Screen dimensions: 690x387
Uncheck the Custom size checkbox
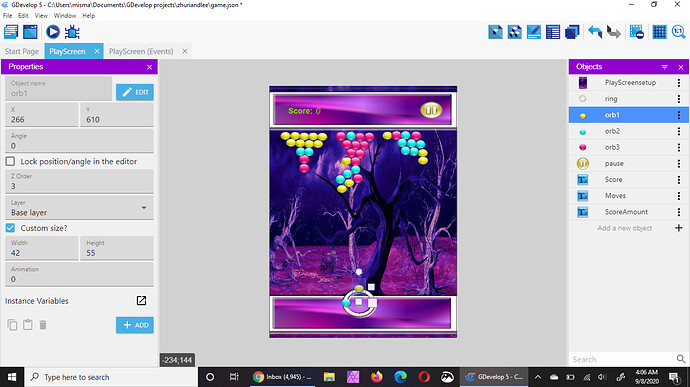pyautogui.click(x=10, y=228)
